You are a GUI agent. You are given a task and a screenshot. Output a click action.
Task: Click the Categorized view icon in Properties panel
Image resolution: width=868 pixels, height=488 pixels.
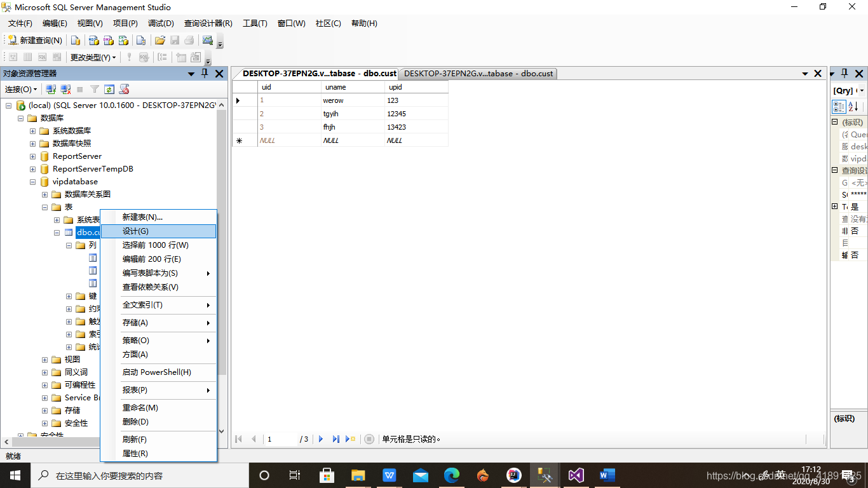click(x=839, y=107)
